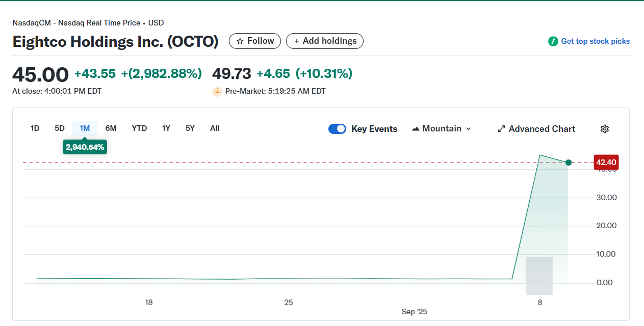Open the Mountain chart type dropdown
The height and width of the screenshot is (326, 644).
(x=442, y=129)
